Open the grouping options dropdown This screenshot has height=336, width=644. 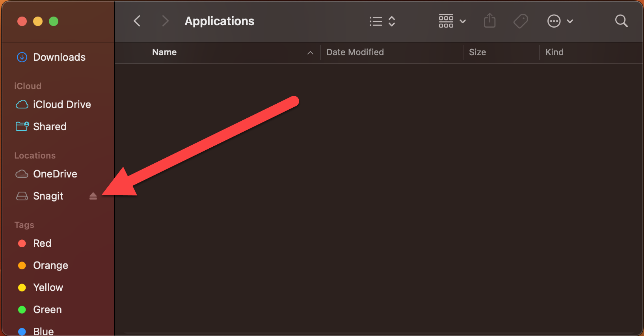click(x=452, y=21)
